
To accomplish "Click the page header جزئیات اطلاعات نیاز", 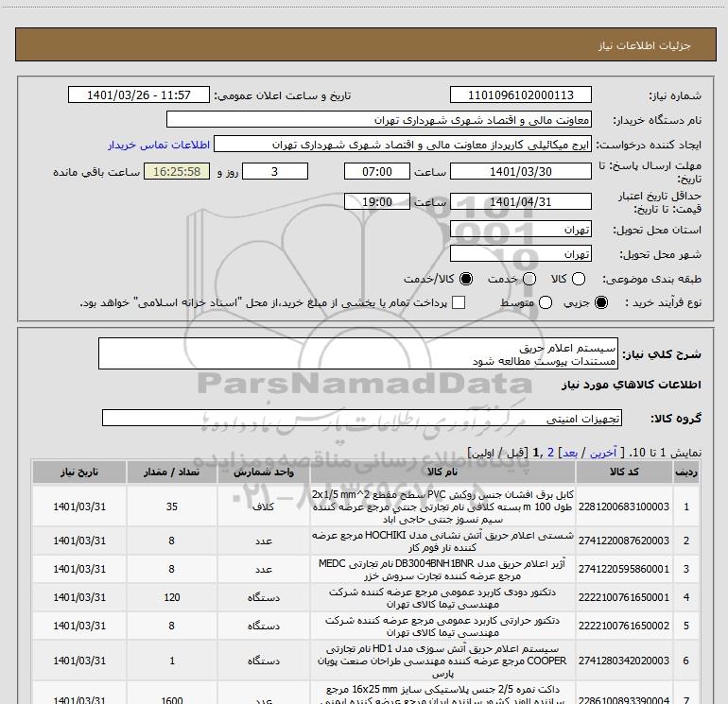I will click(645, 45).
